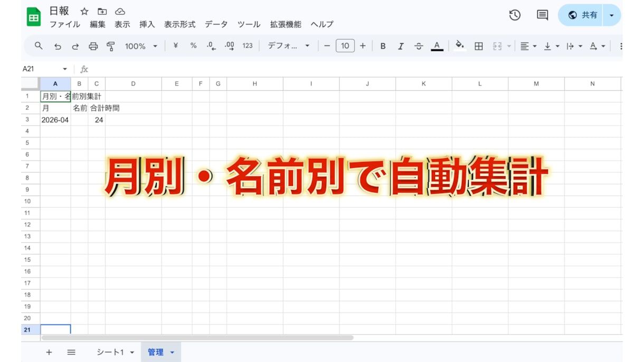Click the move-to-folder icon
The height and width of the screenshot is (362, 644).
102,12
